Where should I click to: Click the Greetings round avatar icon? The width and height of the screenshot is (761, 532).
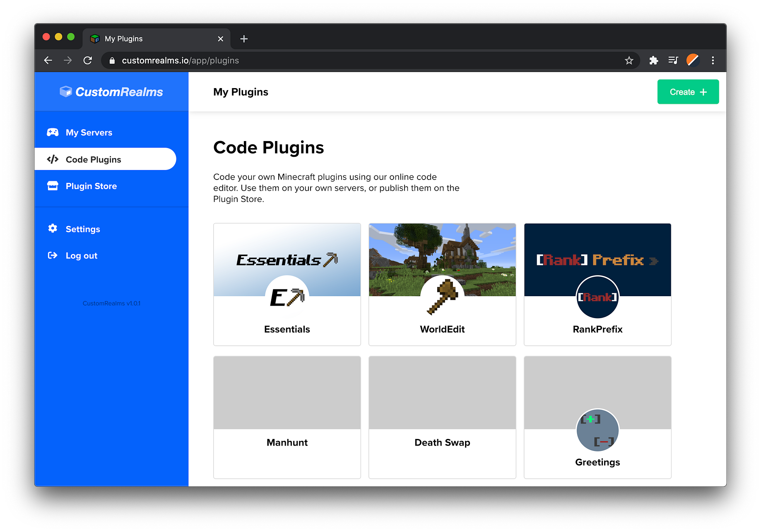(597, 430)
